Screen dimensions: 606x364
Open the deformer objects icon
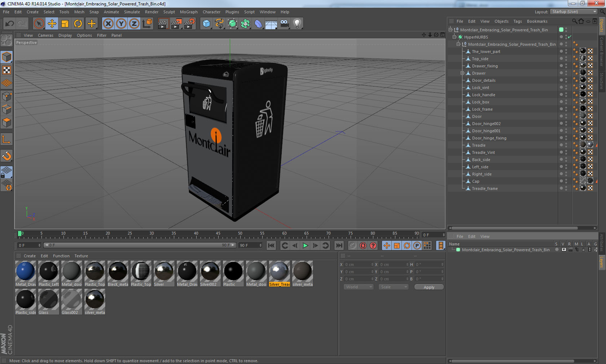click(x=258, y=24)
